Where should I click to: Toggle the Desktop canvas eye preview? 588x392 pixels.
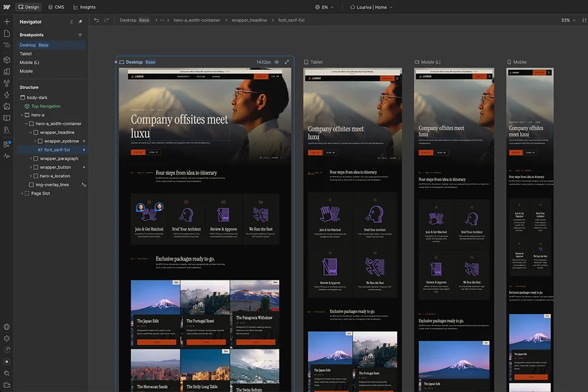click(x=277, y=62)
